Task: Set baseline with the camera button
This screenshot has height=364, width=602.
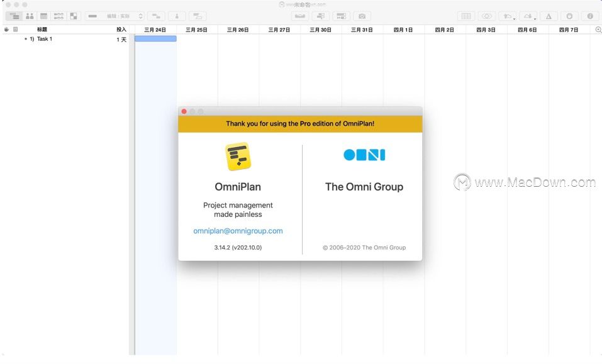Action: (x=362, y=16)
